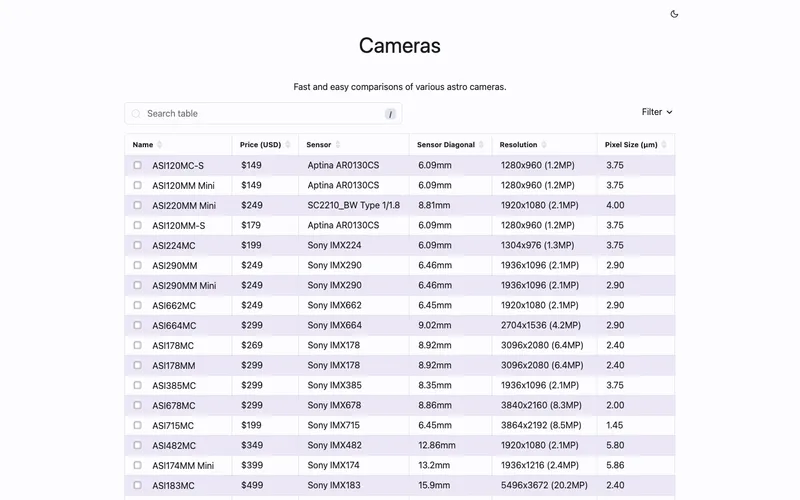Viewport: 800px width, 500px height.
Task: Select the ASI183MC row checkbox
Action: click(137, 485)
